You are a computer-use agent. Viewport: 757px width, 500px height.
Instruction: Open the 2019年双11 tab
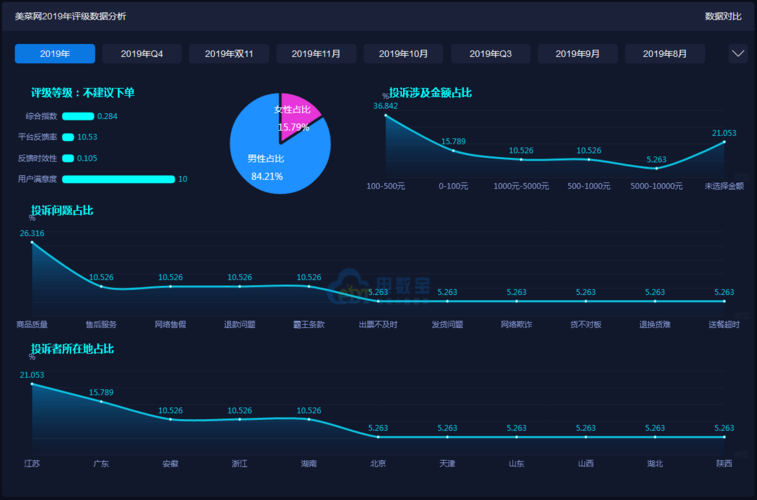click(229, 54)
